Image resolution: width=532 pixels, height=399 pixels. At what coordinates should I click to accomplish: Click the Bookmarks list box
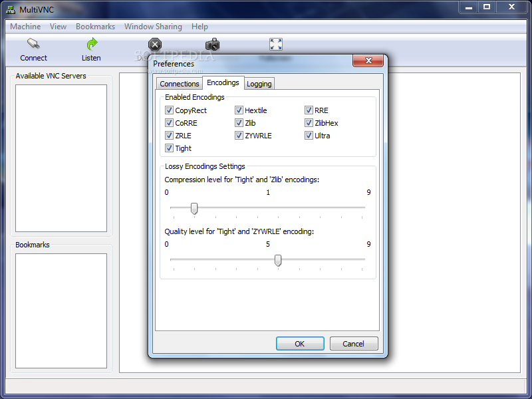[61, 311]
